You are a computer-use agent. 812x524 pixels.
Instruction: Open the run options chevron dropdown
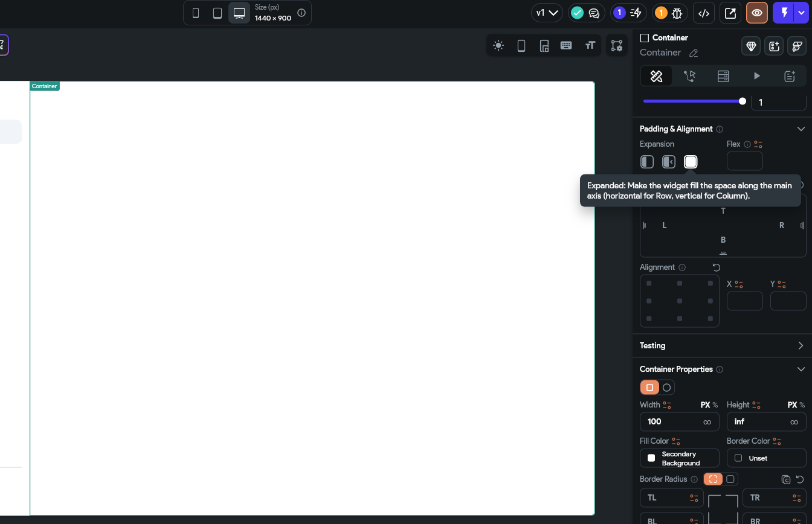click(x=801, y=13)
